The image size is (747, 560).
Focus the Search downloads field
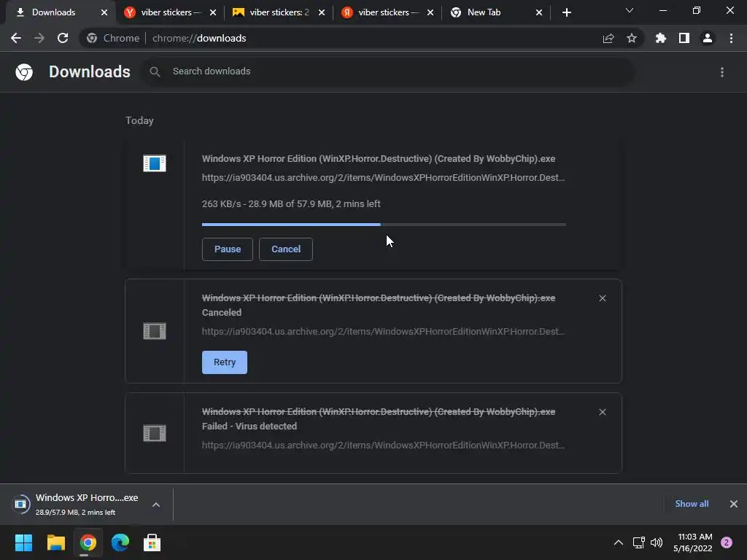click(388, 71)
